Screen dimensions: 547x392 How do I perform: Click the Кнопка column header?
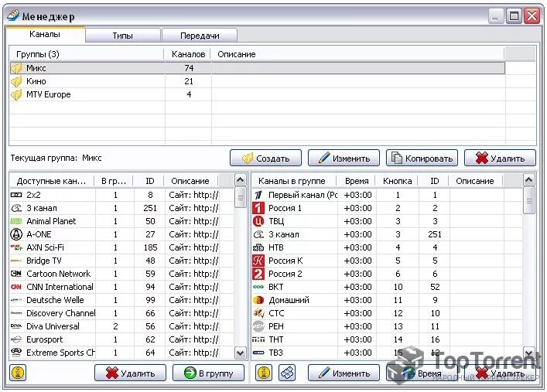[397, 181]
